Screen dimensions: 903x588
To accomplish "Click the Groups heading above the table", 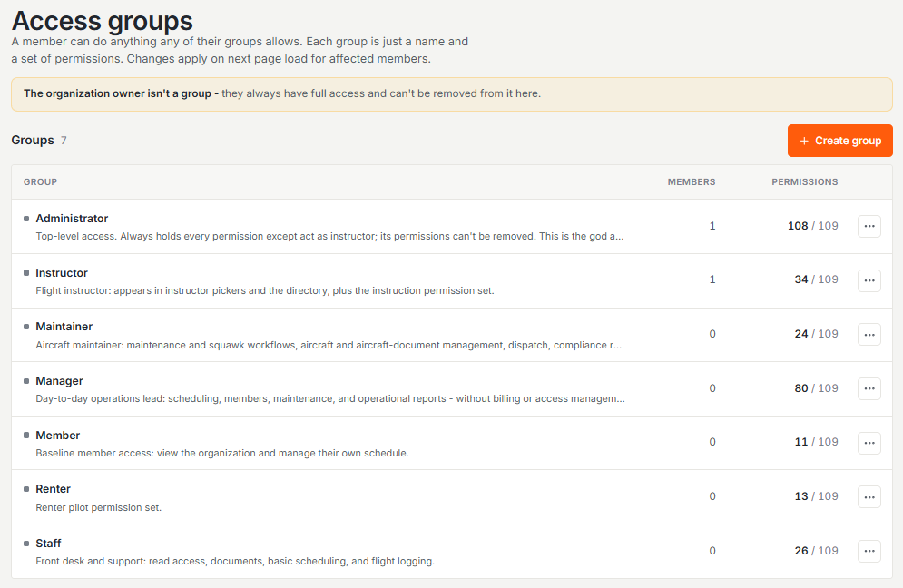I will pyautogui.click(x=33, y=140).
